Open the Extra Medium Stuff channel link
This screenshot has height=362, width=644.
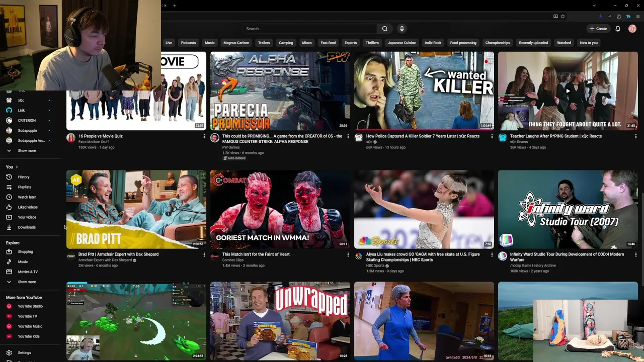(94, 142)
